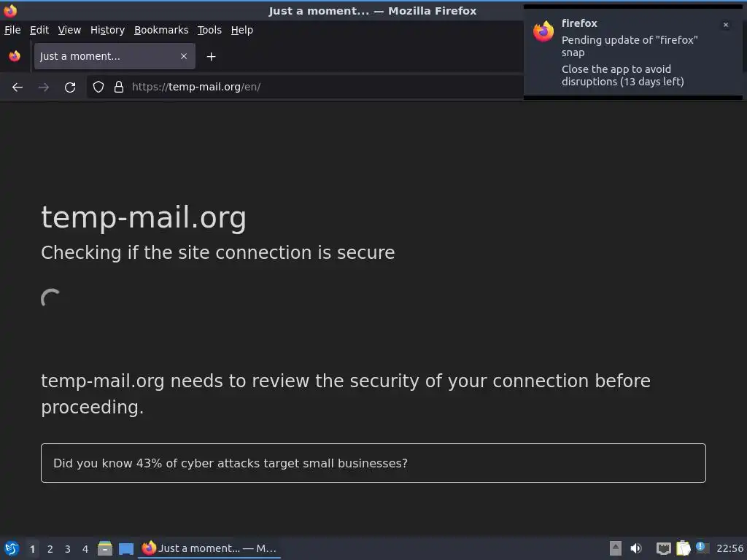Click the removable media eject tray icon
Image resolution: width=747 pixels, height=560 pixels.
click(616, 548)
